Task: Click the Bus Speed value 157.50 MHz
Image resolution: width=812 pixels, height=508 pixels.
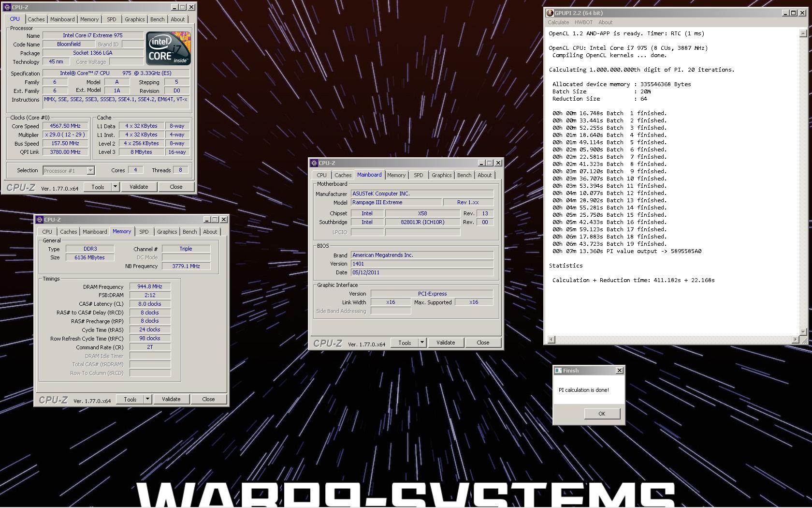Action: click(65, 143)
